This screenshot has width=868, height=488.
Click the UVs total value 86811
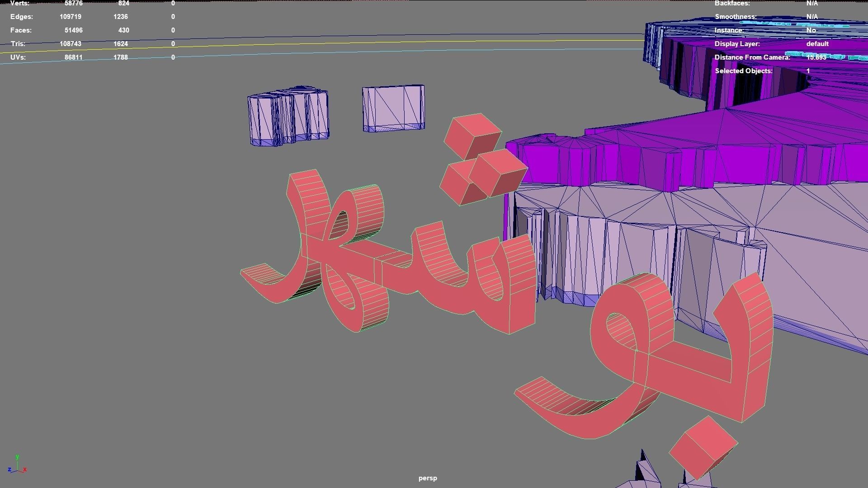[x=73, y=57]
